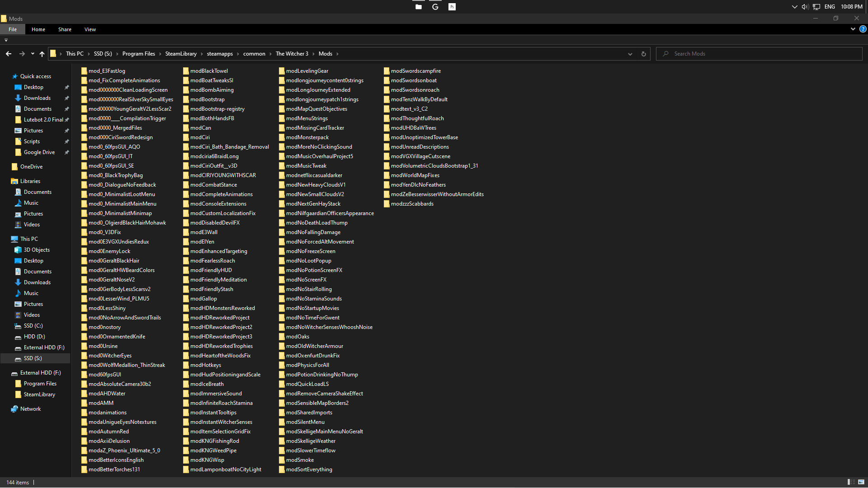Select the modNoFallingDamage folder name

point(313,232)
